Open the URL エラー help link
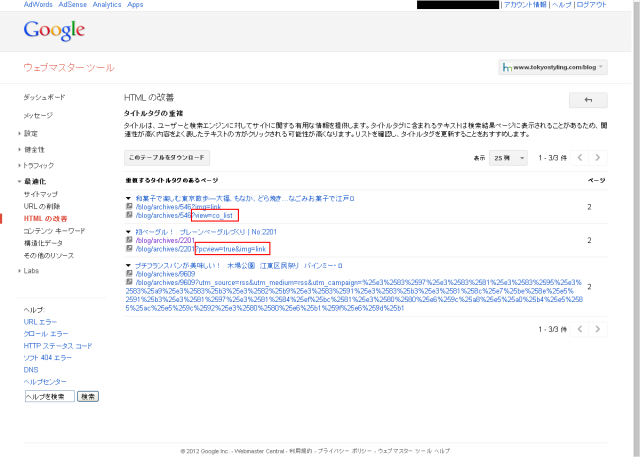This screenshot has height=457, width=640. (40, 322)
